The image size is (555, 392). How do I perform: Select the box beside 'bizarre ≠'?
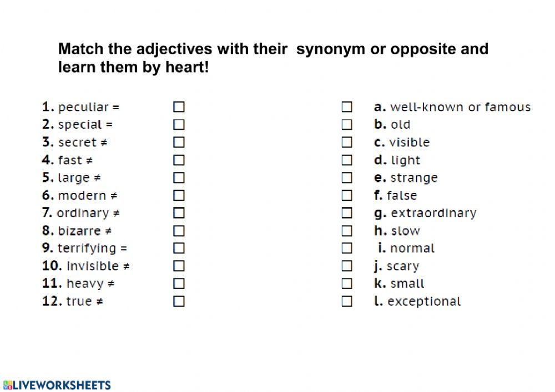[179, 231]
